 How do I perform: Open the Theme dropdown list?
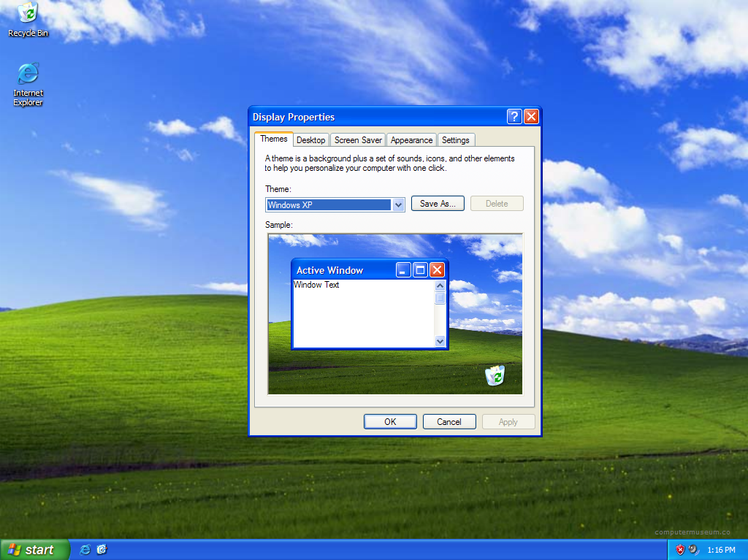397,204
